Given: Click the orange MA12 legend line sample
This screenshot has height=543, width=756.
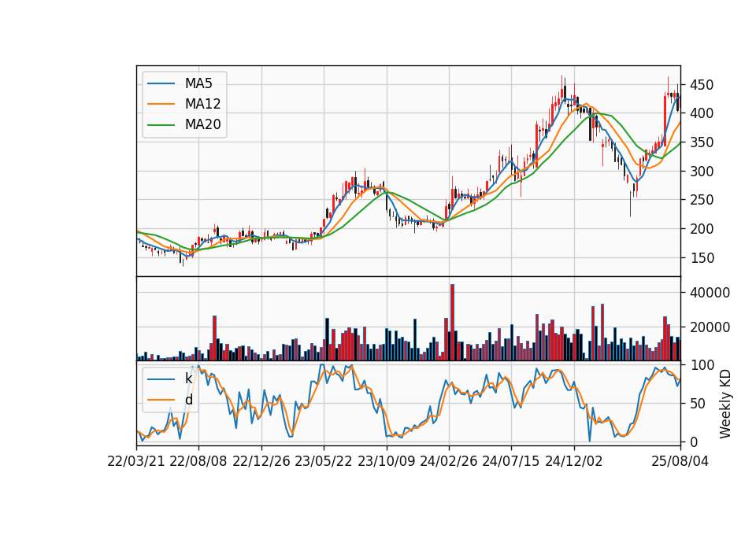Looking at the screenshot, I should [x=161, y=104].
